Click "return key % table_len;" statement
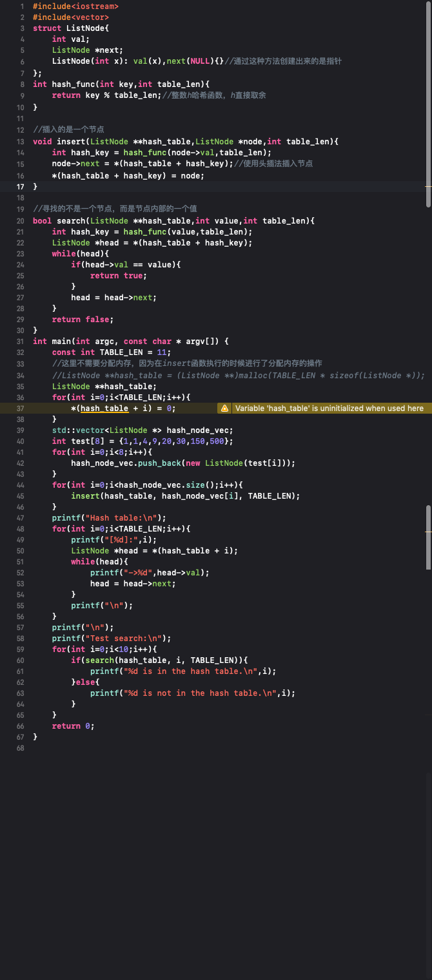 (107, 95)
